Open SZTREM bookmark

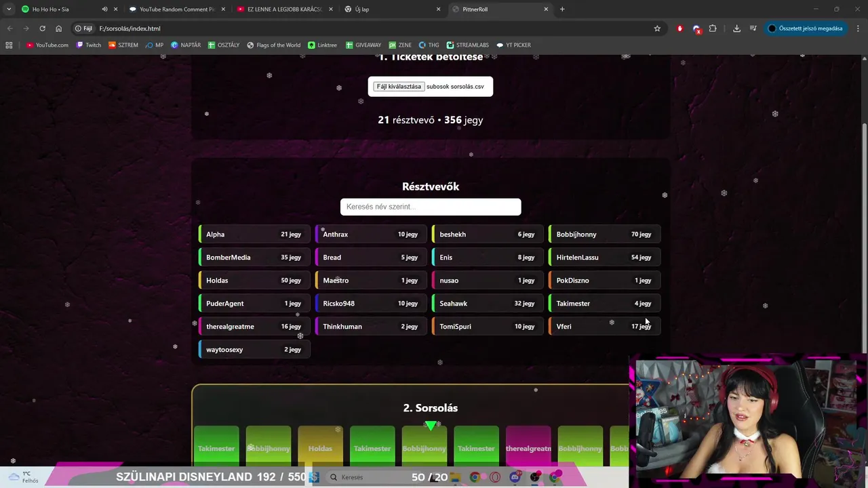tap(123, 45)
